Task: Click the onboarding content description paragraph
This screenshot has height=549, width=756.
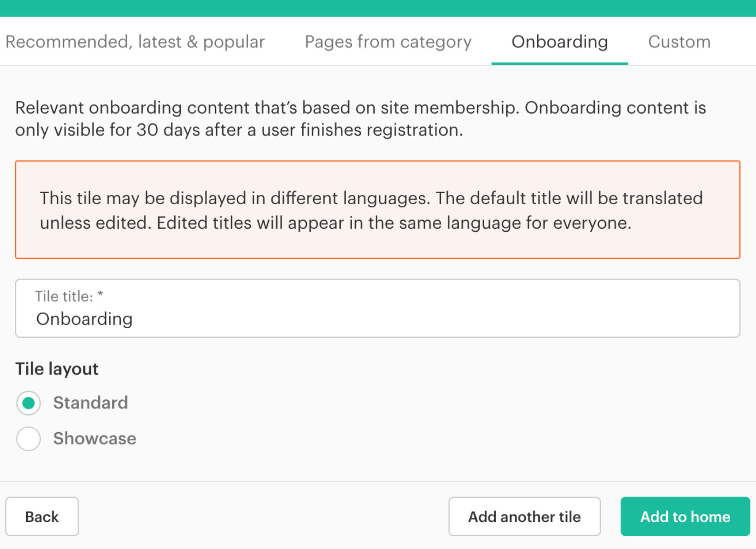Action: (x=361, y=119)
